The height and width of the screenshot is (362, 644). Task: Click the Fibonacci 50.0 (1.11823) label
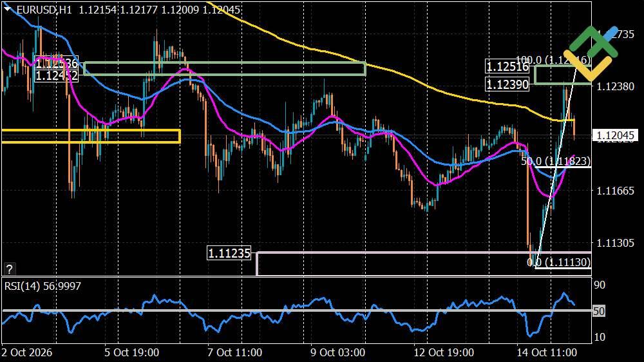point(556,161)
